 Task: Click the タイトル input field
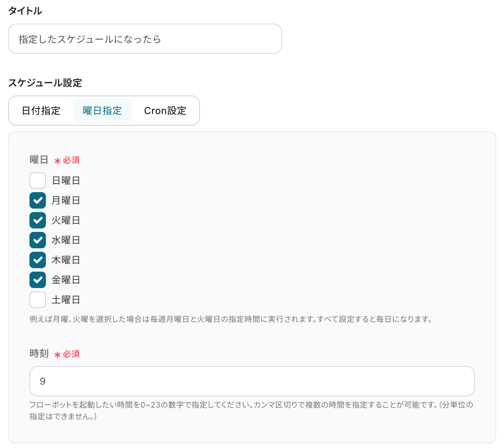(x=145, y=39)
